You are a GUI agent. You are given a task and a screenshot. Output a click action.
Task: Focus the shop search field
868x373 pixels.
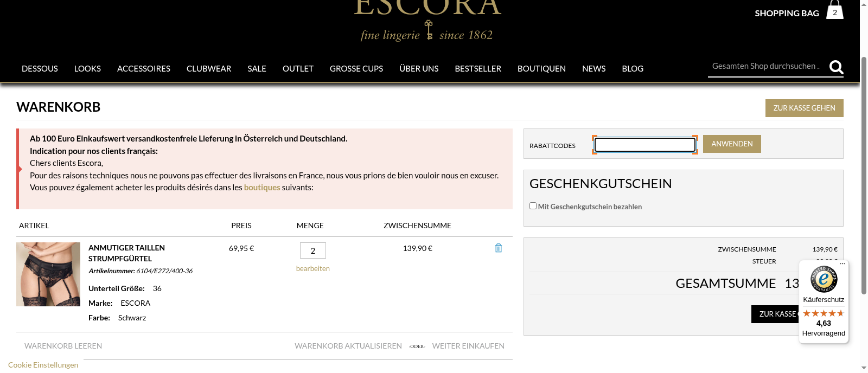[x=767, y=66]
